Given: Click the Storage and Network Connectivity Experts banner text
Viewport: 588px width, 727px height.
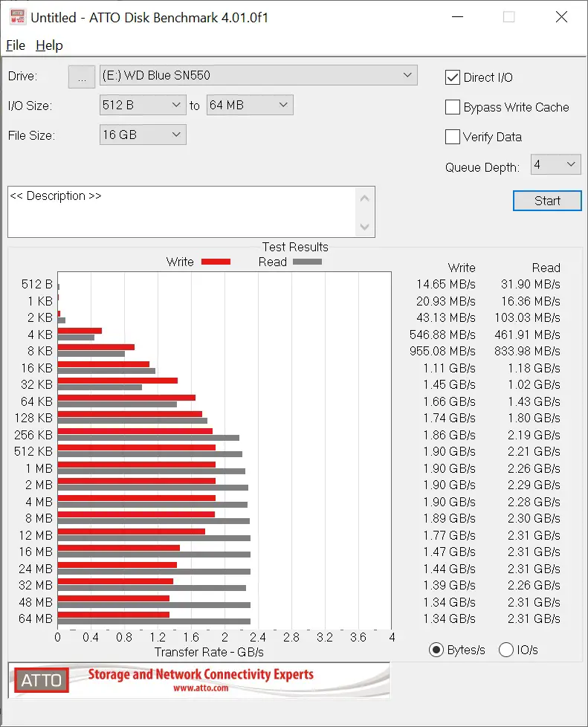Looking at the screenshot, I should [x=201, y=675].
